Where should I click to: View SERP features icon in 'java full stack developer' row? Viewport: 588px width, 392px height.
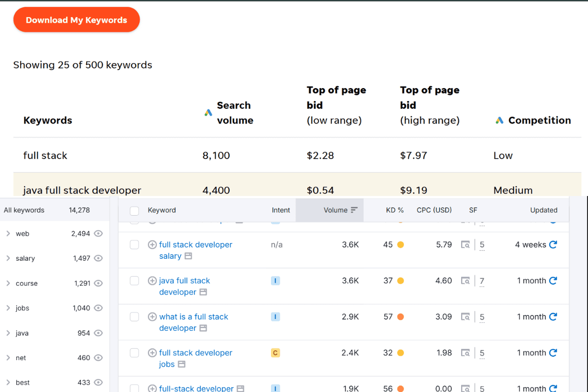tap(465, 281)
